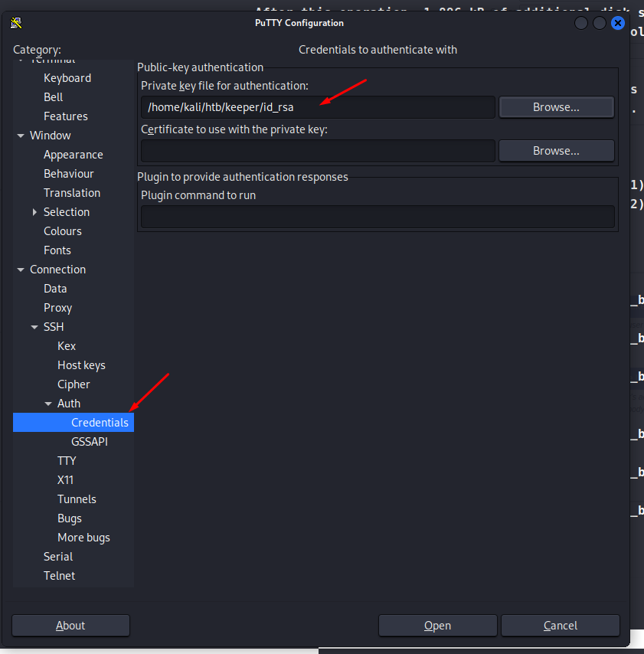The image size is (644, 654).
Task: Open the About dialog
Action: click(70, 626)
